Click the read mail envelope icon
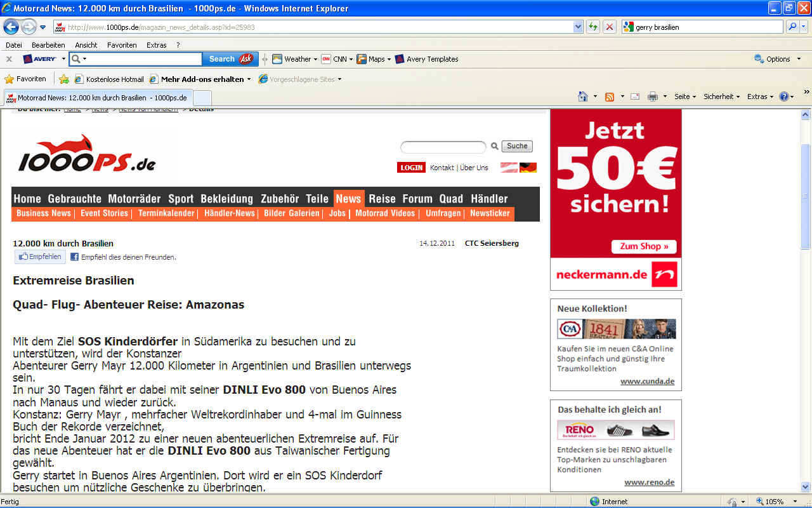 tap(635, 97)
